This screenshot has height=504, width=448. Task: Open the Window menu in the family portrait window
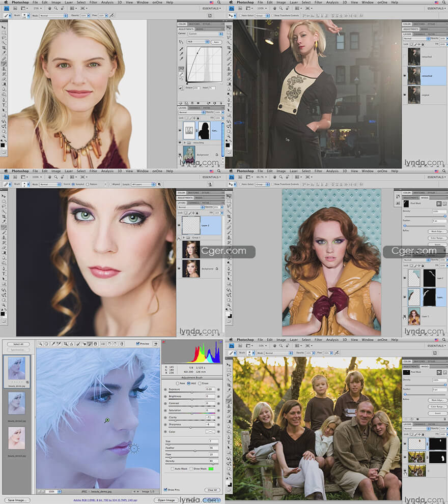[x=368, y=340]
